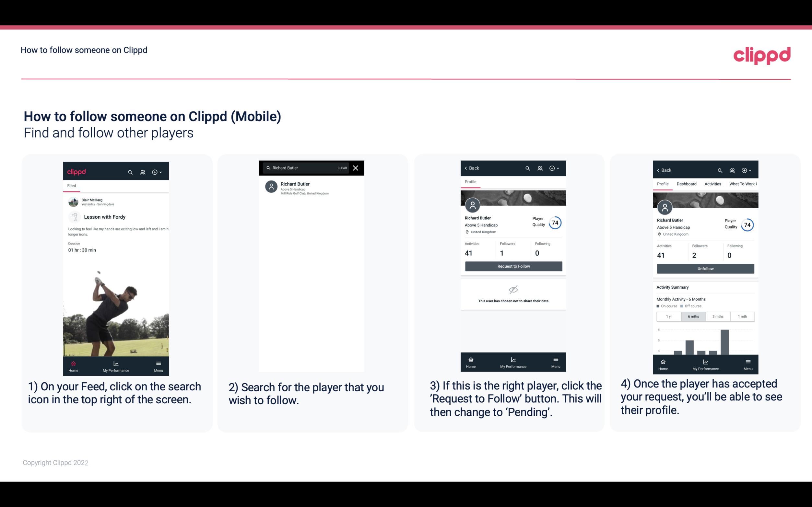Image resolution: width=812 pixels, height=507 pixels.
Task: Click the My Performance icon in navbar
Action: click(115, 363)
